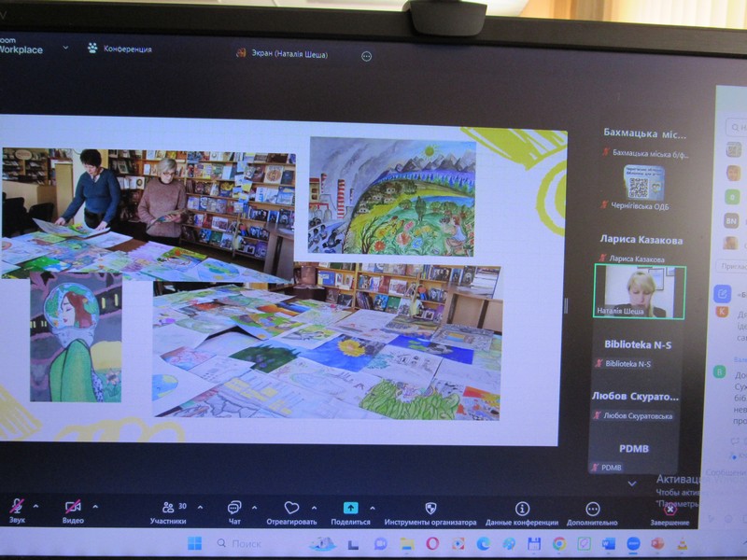Click the Поиск taskbar search box

(x=240, y=543)
